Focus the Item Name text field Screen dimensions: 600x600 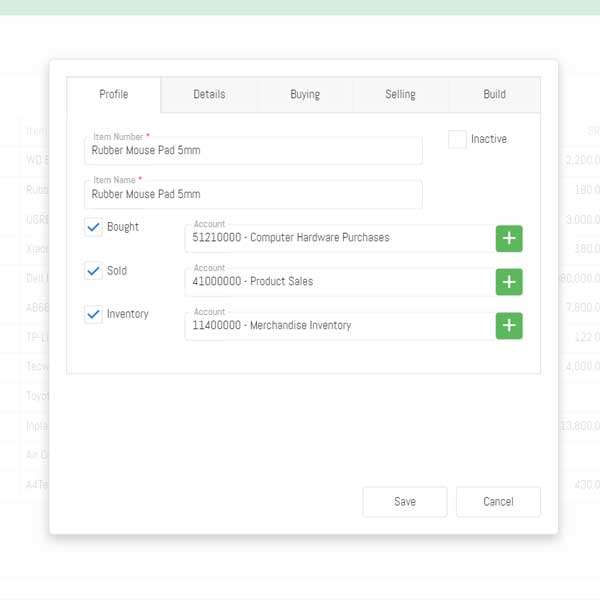point(253,195)
